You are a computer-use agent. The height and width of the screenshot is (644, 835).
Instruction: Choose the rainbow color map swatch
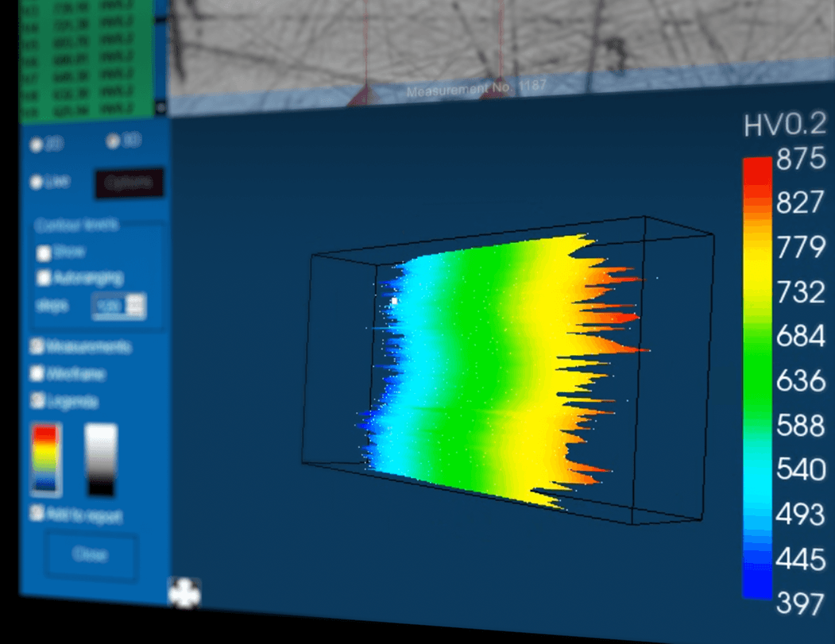click(45, 459)
